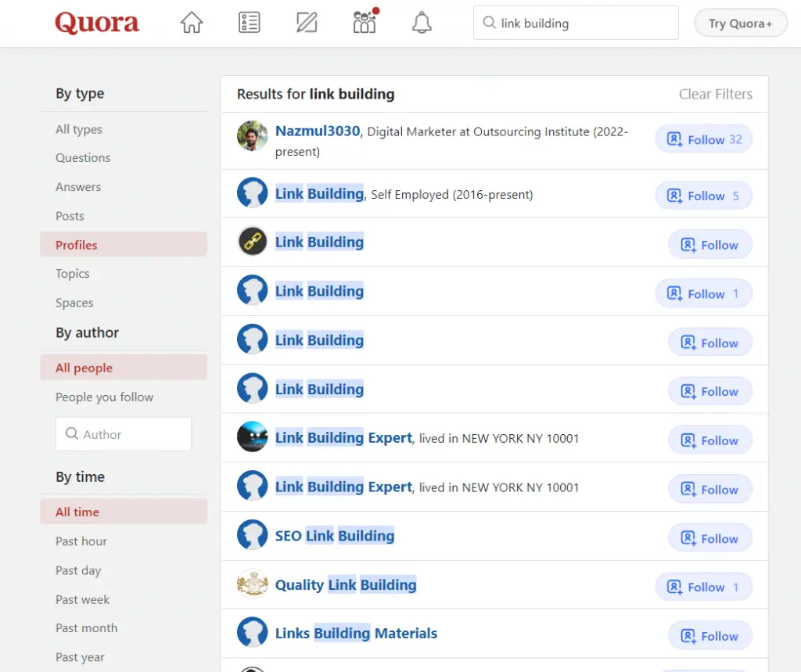Open notifications bell icon

click(422, 23)
